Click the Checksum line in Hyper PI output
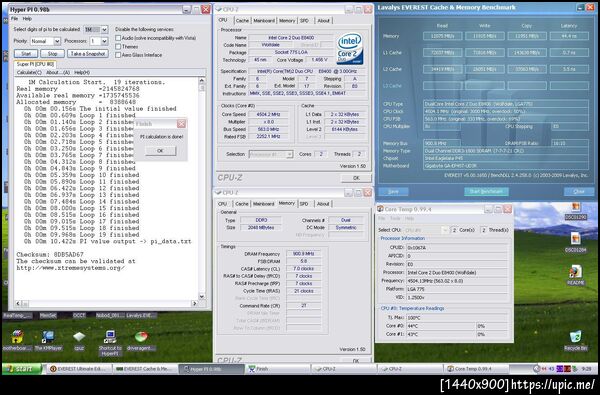Image resolution: width=600 pixels, height=395 pixels. 50,255
